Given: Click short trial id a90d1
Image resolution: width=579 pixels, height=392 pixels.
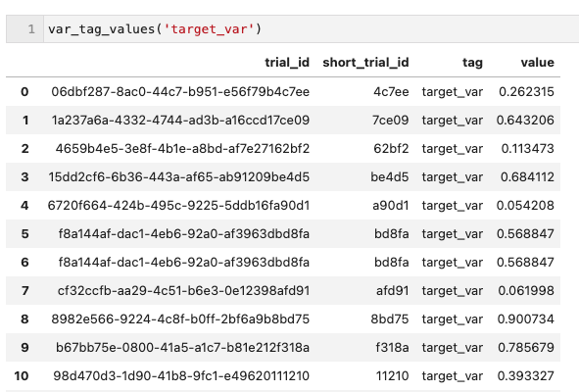Looking at the screenshot, I should (x=390, y=206).
